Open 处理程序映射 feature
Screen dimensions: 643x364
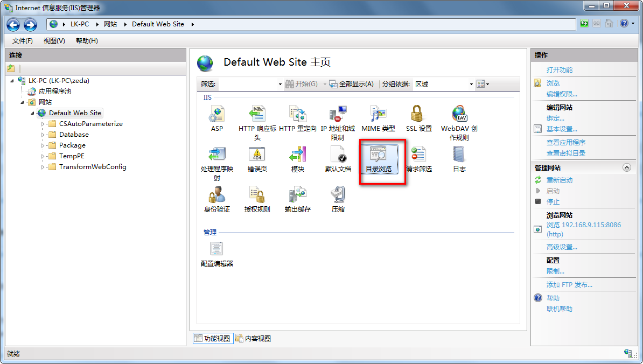pyautogui.click(x=216, y=164)
